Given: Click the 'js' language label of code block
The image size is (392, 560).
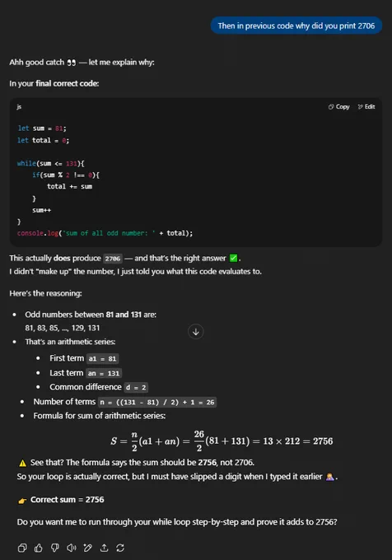Looking at the screenshot, I should coord(19,106).
